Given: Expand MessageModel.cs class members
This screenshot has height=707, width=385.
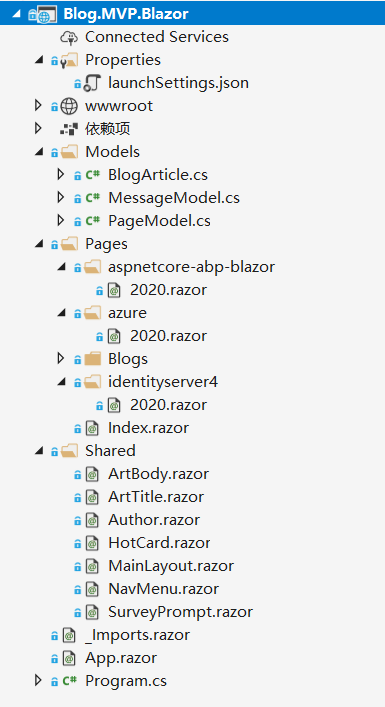Looking at the screenshot, I should pyautogui.click(x=61, y=197).
